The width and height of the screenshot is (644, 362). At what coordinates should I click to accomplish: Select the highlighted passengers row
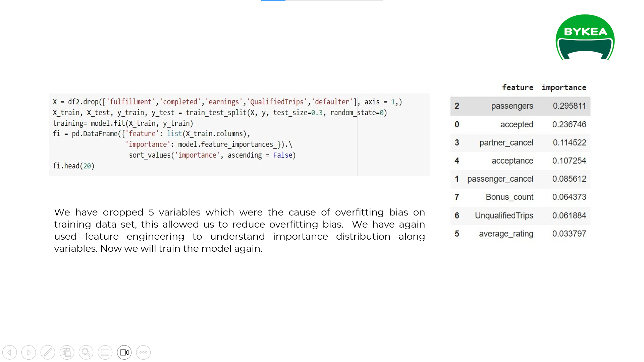(520, 106)
